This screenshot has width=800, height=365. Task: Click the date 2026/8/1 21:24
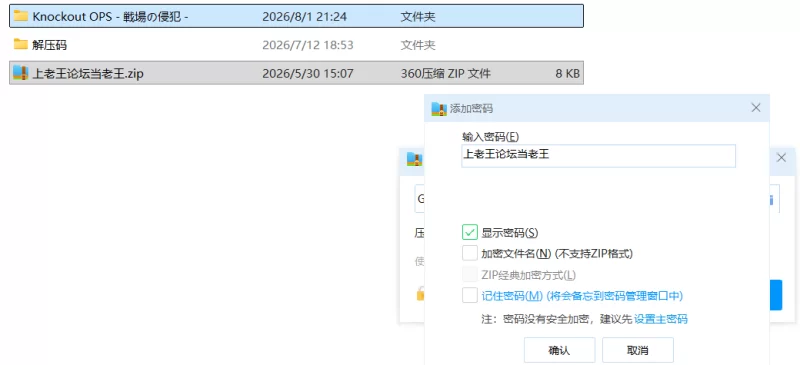(x=305, y=16)
